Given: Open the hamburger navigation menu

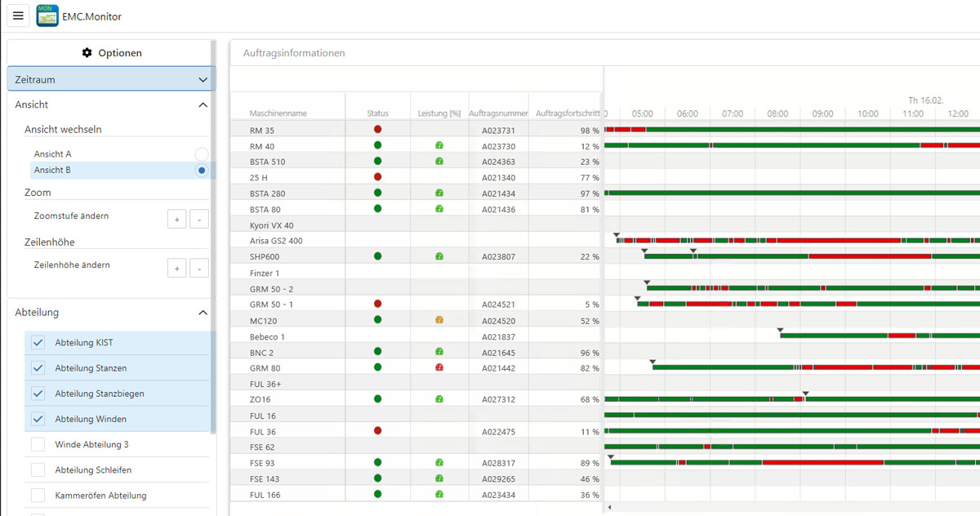Looking at the screenshot, I should point(19,16).
